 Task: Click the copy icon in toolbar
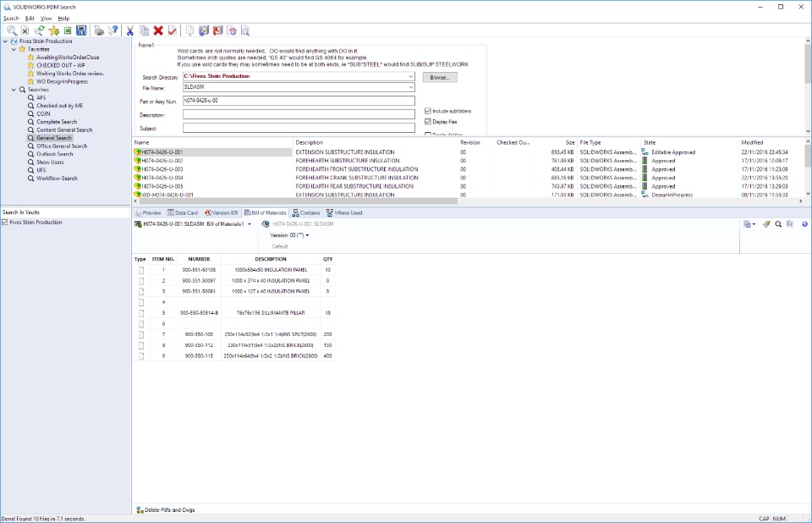[x=145, y=30]
